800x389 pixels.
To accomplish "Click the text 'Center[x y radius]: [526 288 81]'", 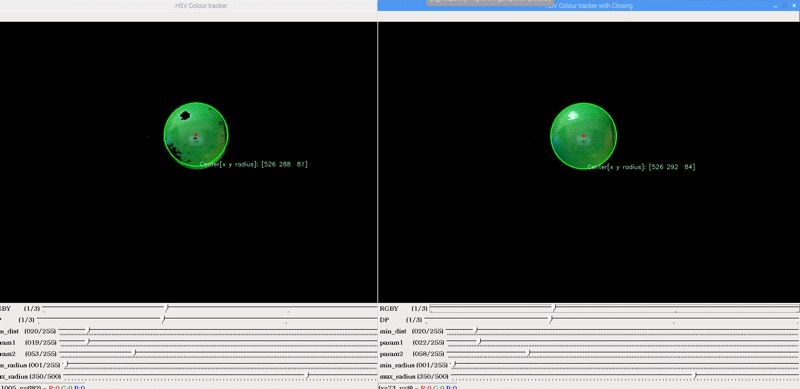I will (x=254, y=164).
